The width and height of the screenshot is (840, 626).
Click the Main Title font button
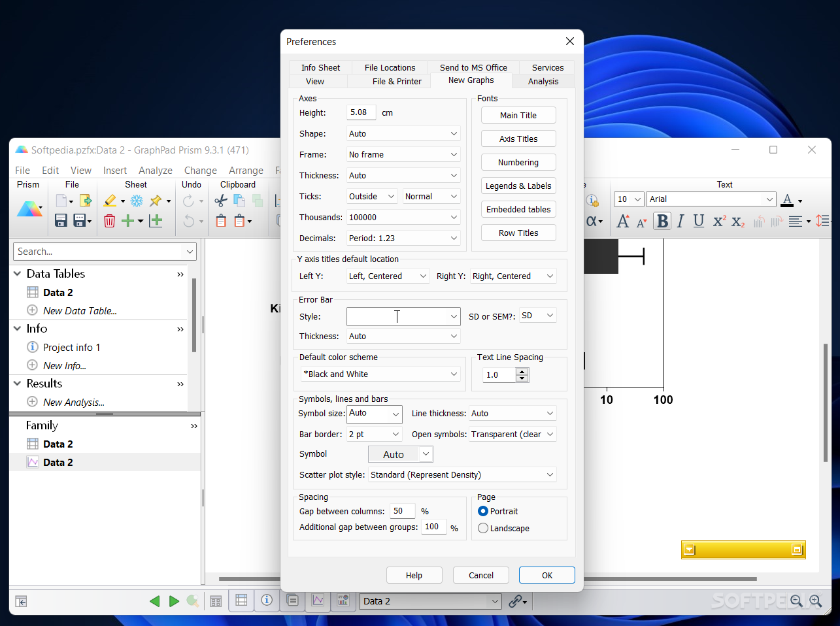point(518,115)
